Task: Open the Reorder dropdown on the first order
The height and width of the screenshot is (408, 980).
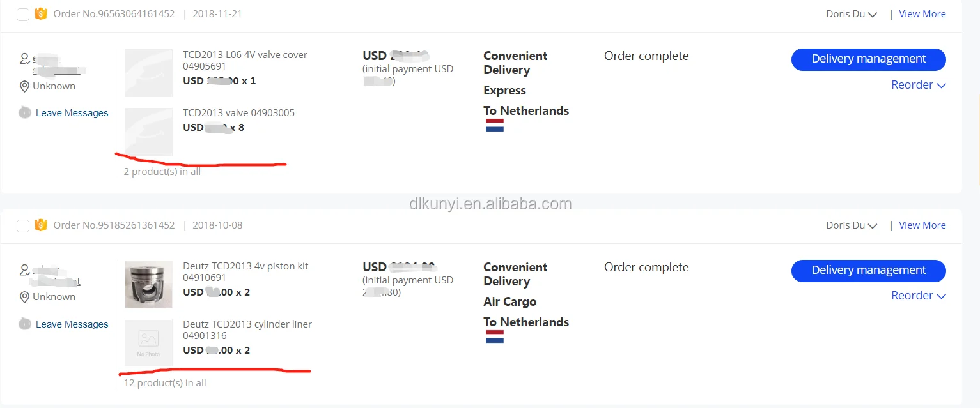Action: [918, 85]
